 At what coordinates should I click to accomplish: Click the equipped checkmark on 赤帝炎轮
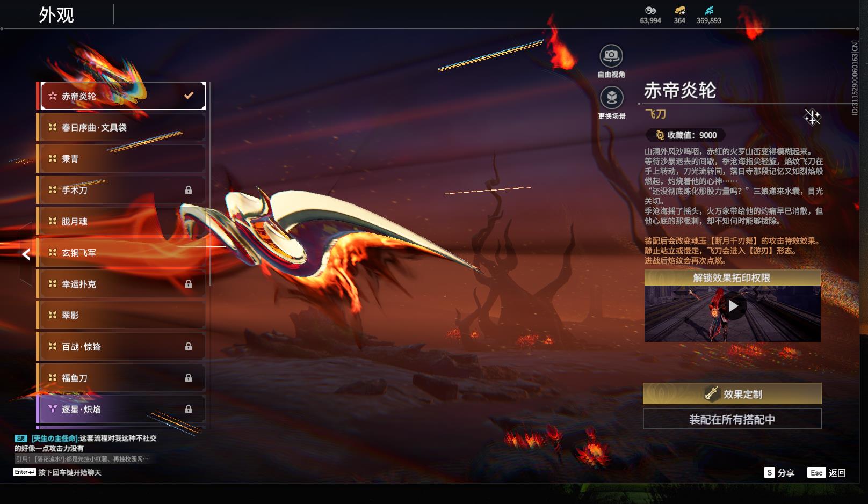188,95
